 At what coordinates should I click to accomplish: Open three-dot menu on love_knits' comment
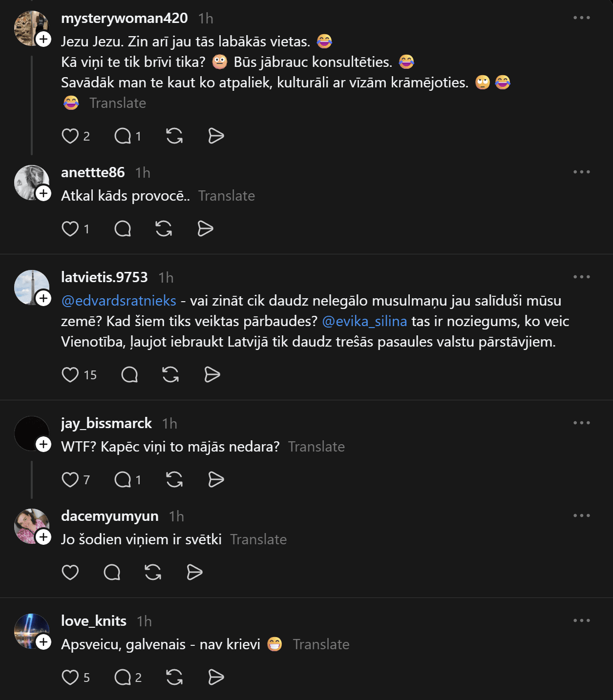pyautogui.click(x=581, y=620)
